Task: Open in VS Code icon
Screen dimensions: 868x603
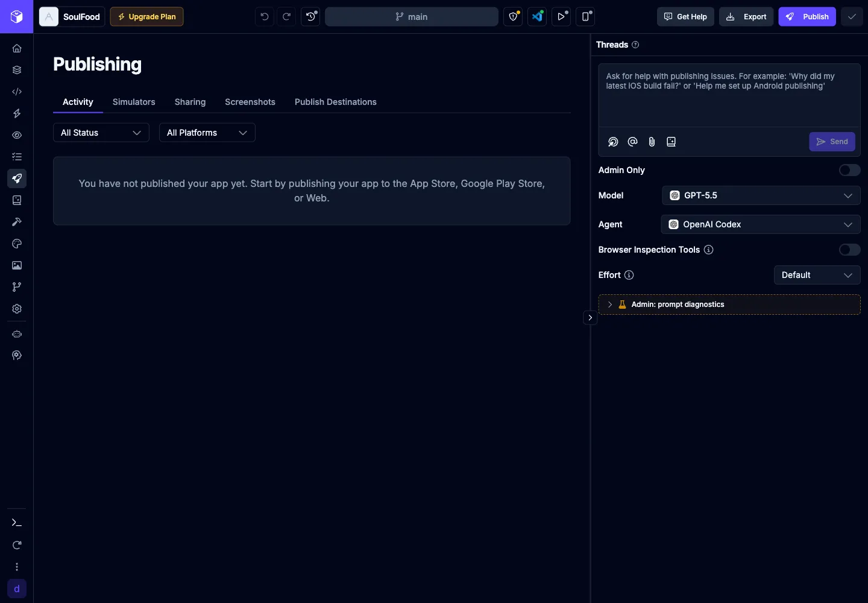Action: click(x=537, y=17)
